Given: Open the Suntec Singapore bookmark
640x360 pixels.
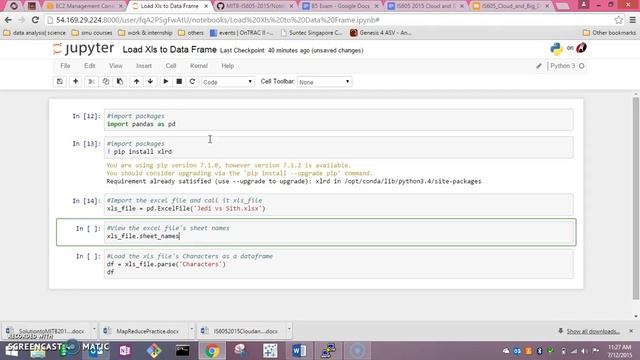Looking at the screenshot, I should point(312,33).
